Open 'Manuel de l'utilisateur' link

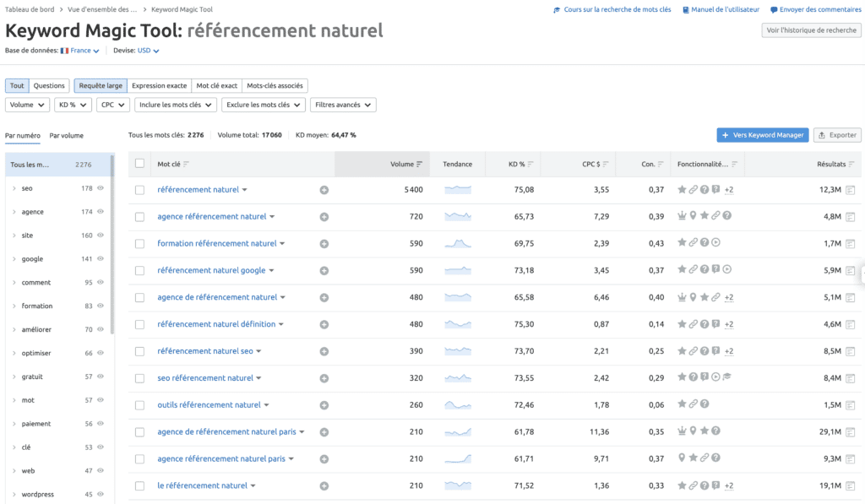tap(721, 9)
